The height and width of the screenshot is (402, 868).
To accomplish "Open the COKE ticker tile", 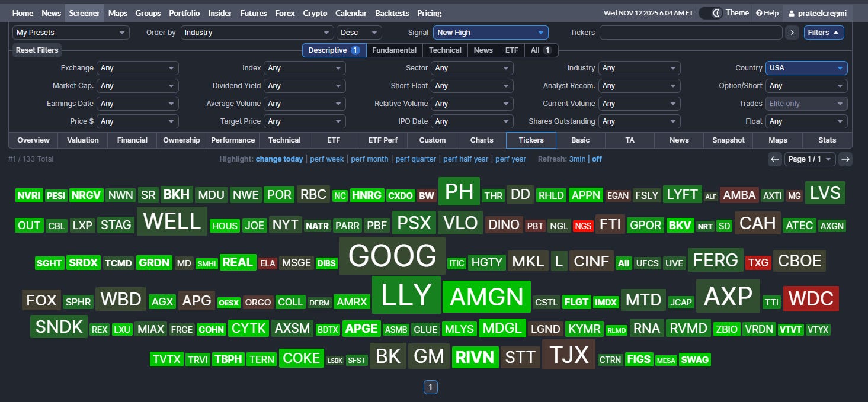I will pos(302,358).
